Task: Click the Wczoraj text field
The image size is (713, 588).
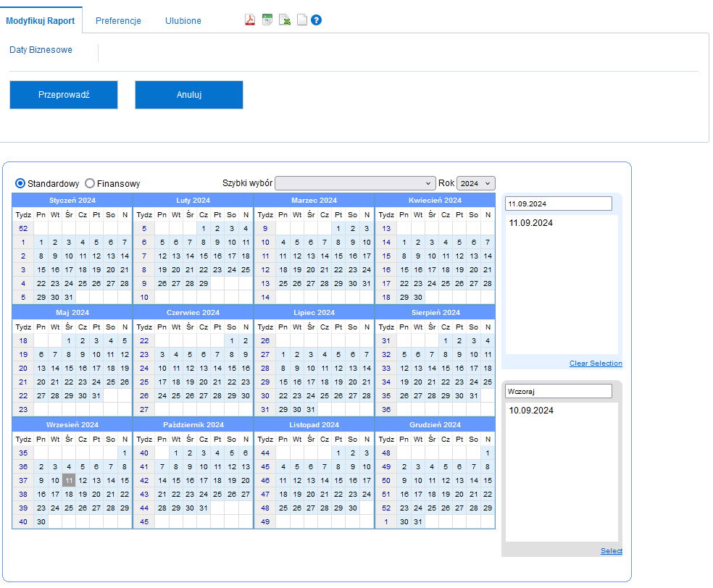Action: (x=558, y=391)
